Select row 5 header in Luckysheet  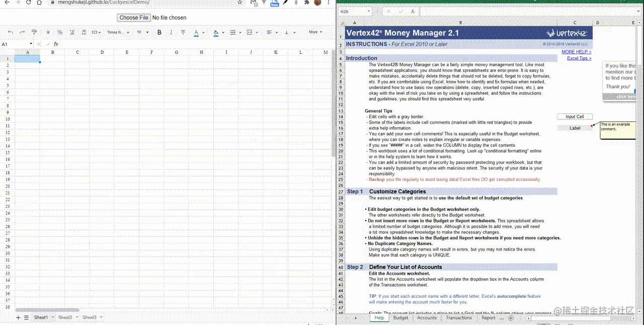coord(8,86)
